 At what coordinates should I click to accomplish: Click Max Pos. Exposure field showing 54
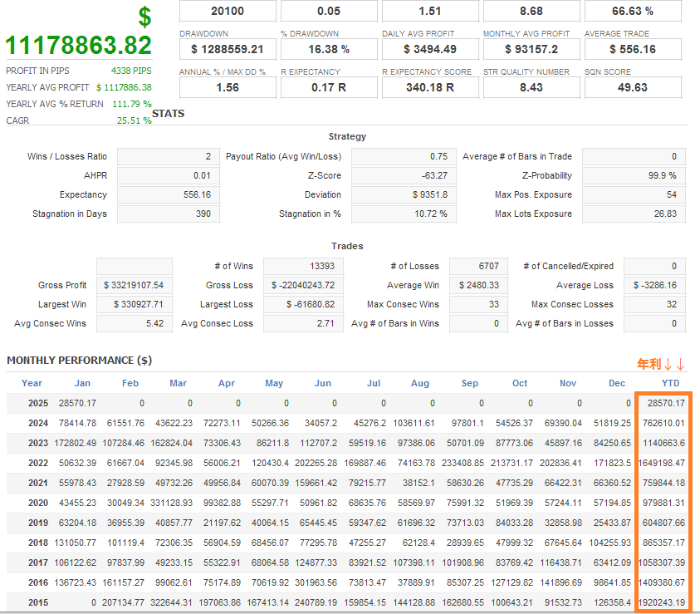click(x=634, y=194)
